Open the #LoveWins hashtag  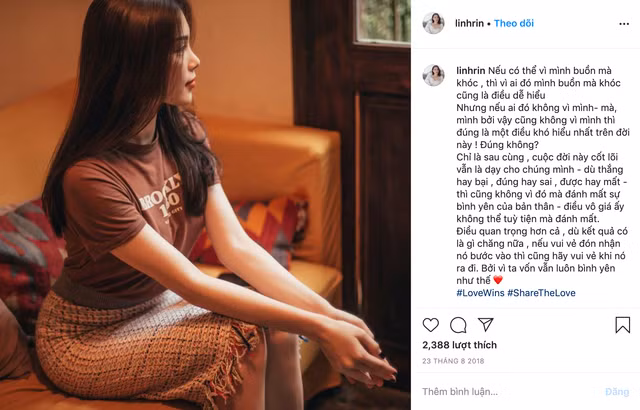(480, 293)
